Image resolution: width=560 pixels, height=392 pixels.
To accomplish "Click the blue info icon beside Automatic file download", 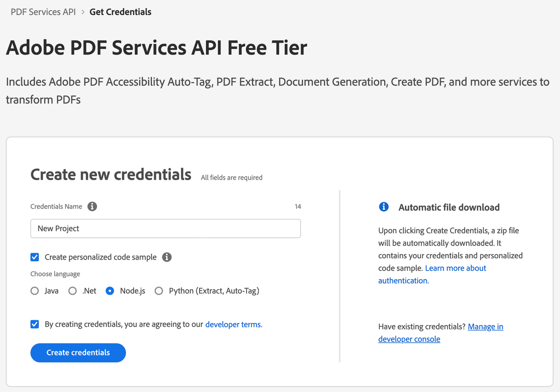I will [384, 207].
